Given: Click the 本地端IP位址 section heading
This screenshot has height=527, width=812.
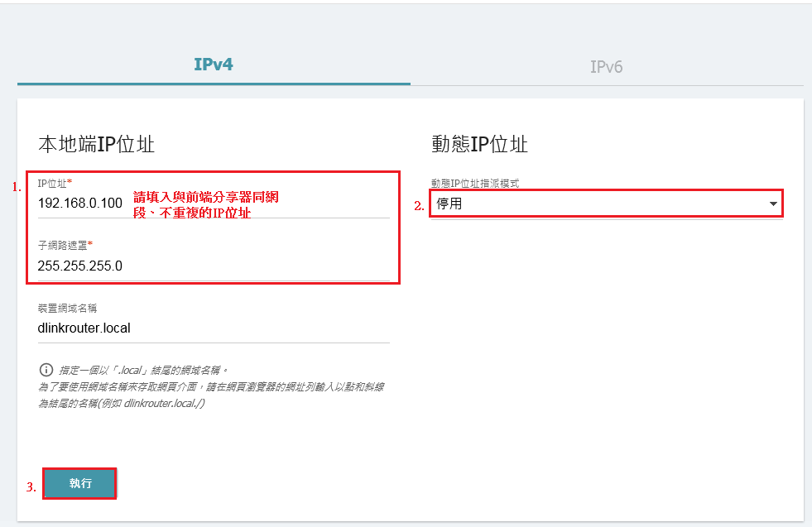Looking at the screenshot, I should tap(96, 144).
